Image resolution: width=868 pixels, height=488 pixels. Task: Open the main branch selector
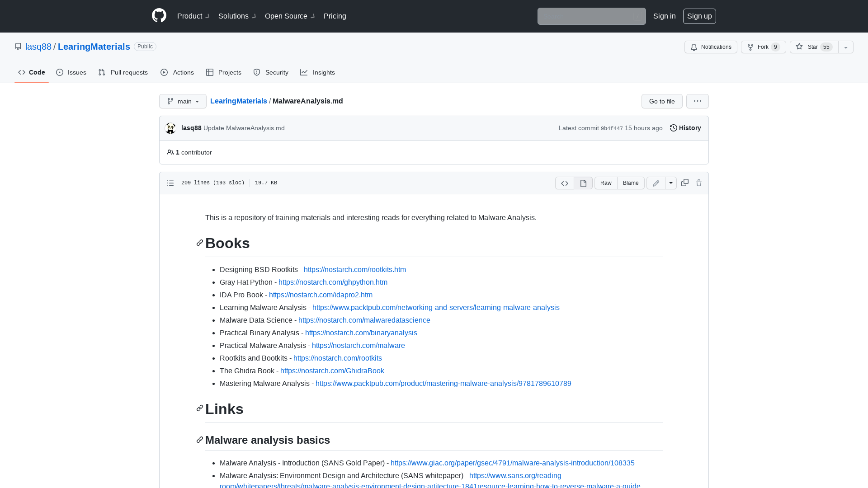[183, 101]
